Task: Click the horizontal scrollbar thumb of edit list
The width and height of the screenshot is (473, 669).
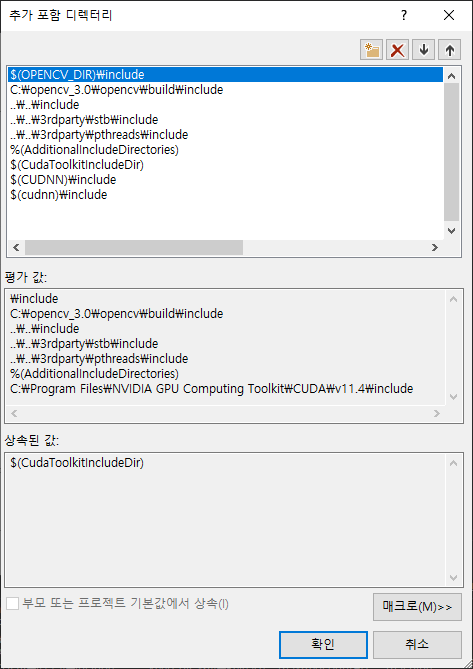Action: (133, 247)
